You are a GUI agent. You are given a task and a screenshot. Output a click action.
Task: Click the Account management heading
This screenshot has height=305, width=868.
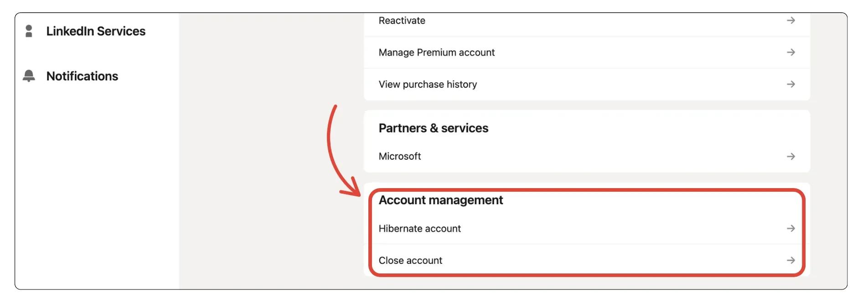[440, 200]
